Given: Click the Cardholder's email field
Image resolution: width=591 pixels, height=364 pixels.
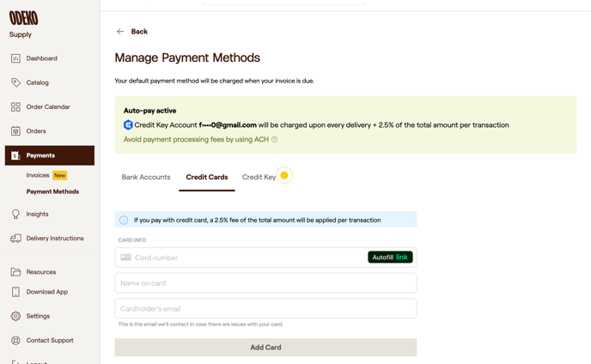Looking at the screenshot, I should coord(265,309).
